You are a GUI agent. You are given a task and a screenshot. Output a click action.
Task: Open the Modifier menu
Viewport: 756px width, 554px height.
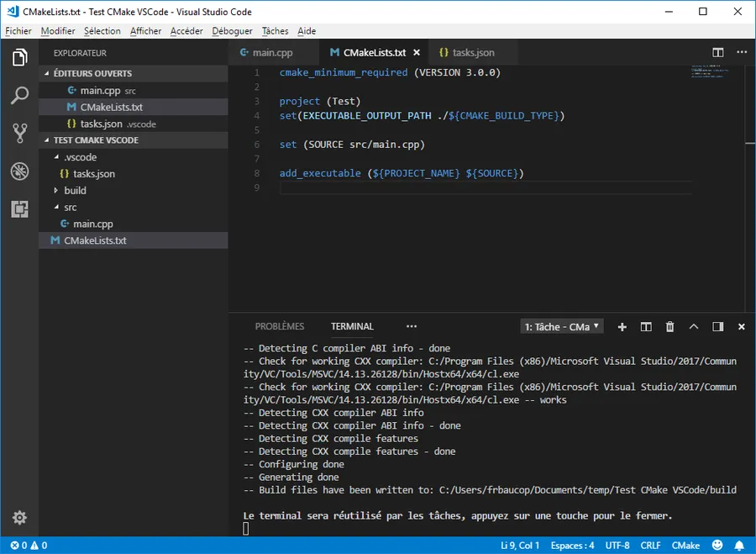[58, 31]
